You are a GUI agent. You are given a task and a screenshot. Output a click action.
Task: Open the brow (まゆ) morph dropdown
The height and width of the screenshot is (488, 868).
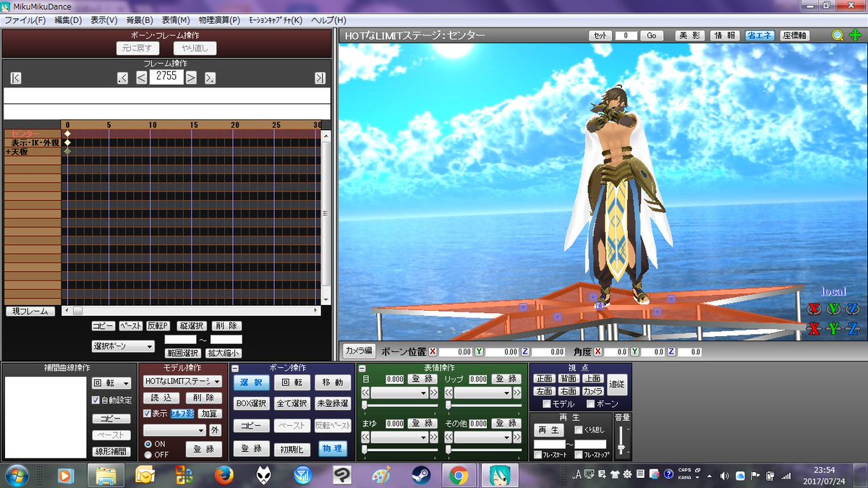click(399, 437)
